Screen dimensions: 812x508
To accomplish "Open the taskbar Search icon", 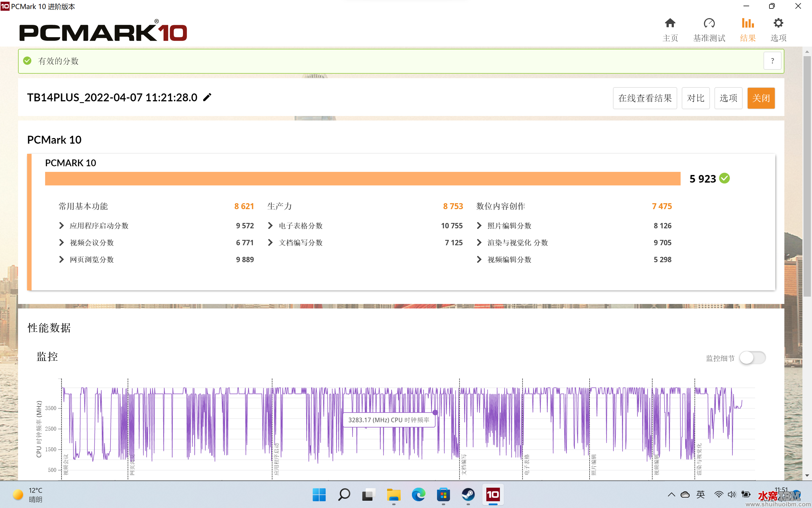I will click(344, 494).
